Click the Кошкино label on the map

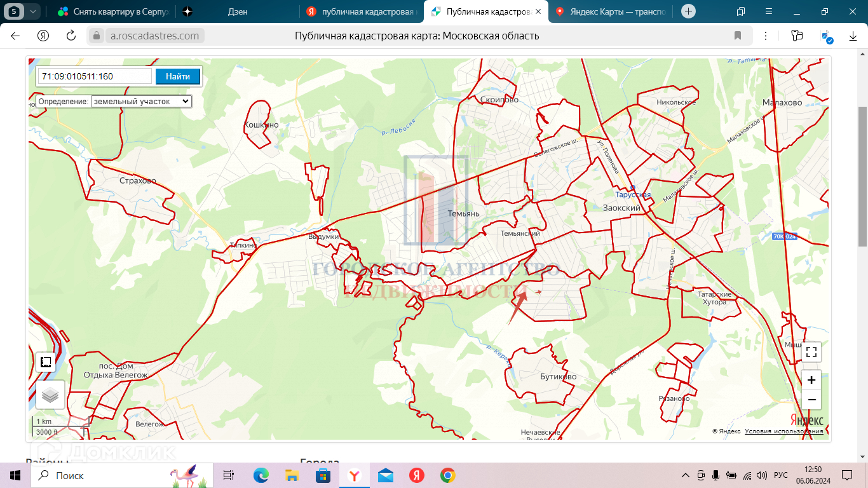pyautogui.click(x=261, y=125)
